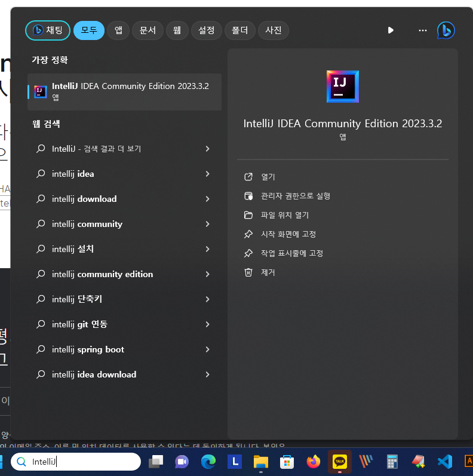Expand chevron for 'intellij community edition' suggestion
Screen dimensions: 473x476
coord(207,274)
